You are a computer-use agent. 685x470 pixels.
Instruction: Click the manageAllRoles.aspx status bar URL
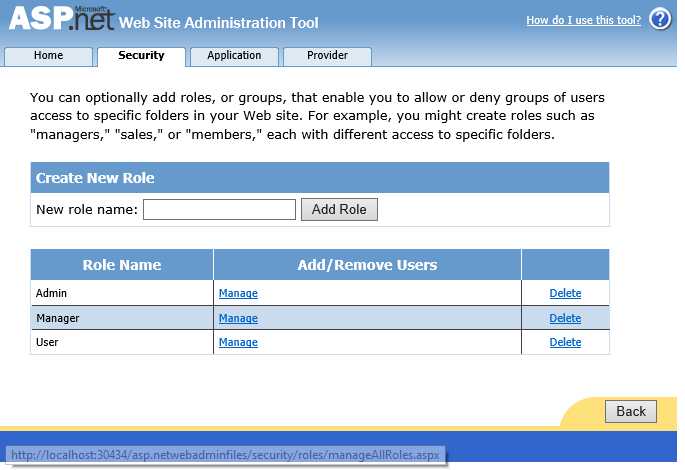pyautogui.click(x=225, y=455)
